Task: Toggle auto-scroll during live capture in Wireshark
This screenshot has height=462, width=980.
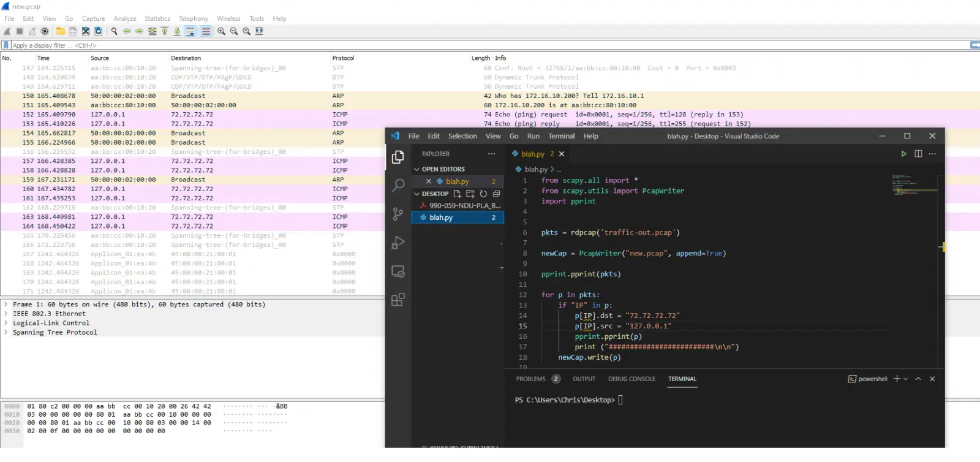Action: tap(190, 31)
